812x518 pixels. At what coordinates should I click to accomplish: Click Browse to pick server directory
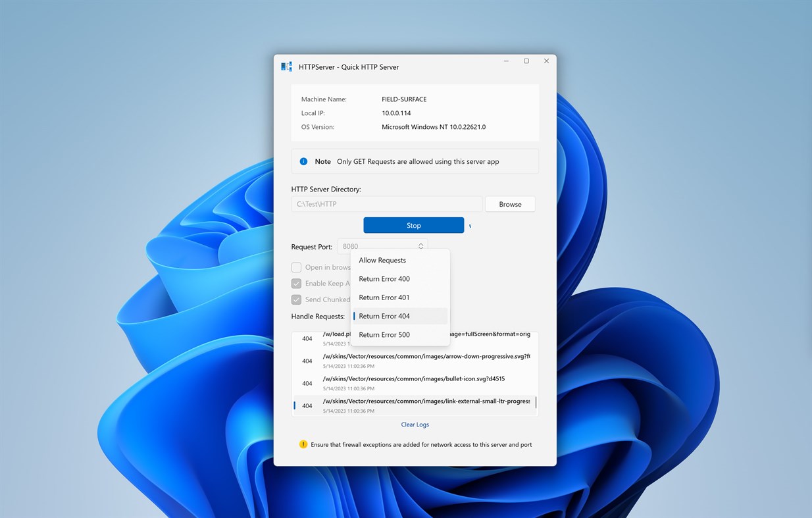point(510,204)
